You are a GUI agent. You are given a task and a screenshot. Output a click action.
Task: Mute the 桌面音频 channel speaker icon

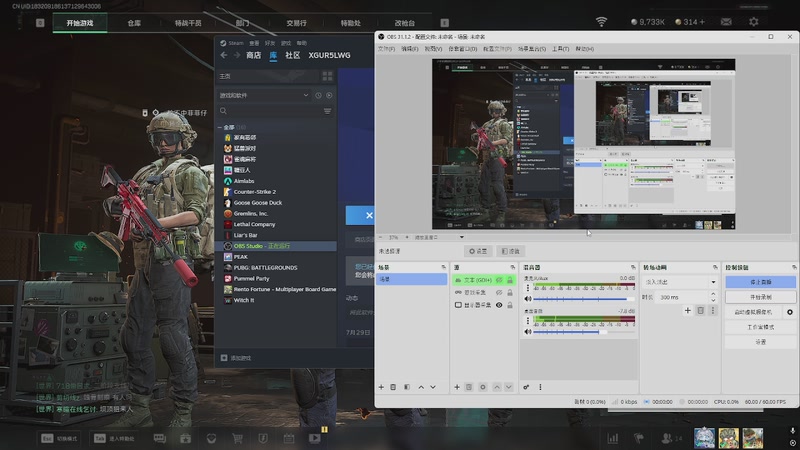coord(528,332)
